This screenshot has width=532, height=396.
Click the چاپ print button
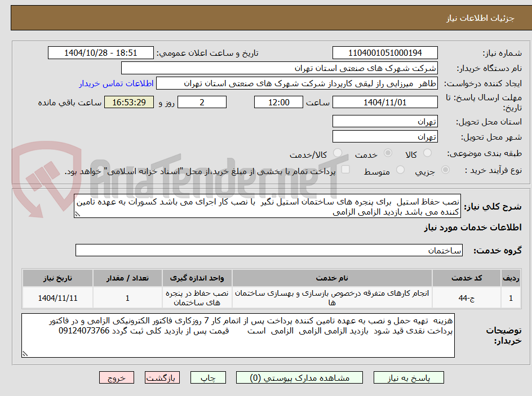pos(208,377)
